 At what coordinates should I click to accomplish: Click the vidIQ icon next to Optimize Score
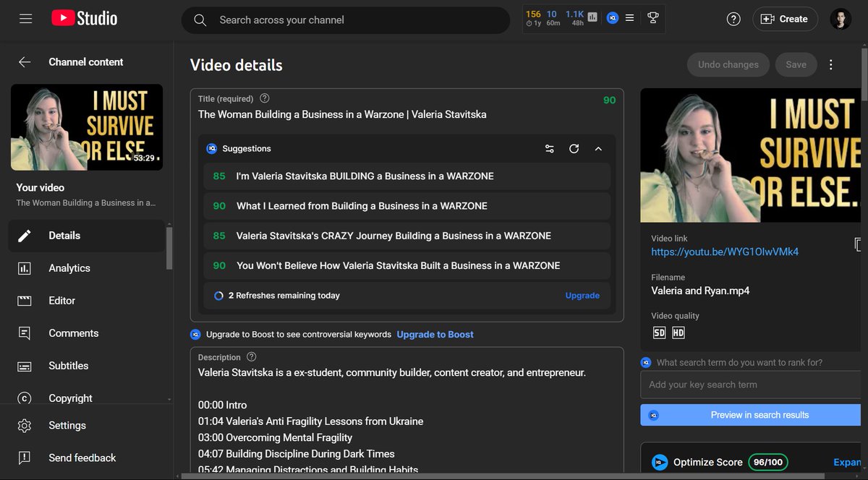pos(659,462)
